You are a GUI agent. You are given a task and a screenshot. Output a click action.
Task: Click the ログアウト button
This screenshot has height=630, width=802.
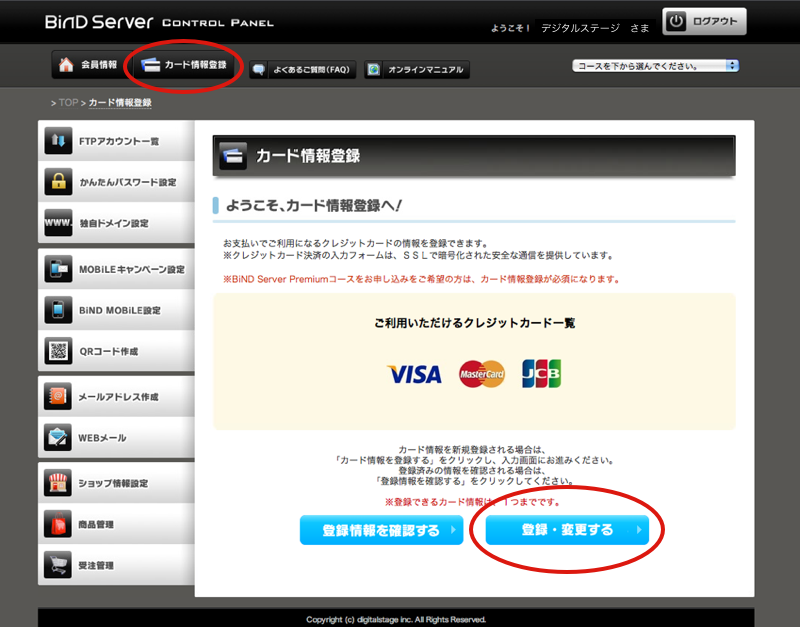point(704,21)
